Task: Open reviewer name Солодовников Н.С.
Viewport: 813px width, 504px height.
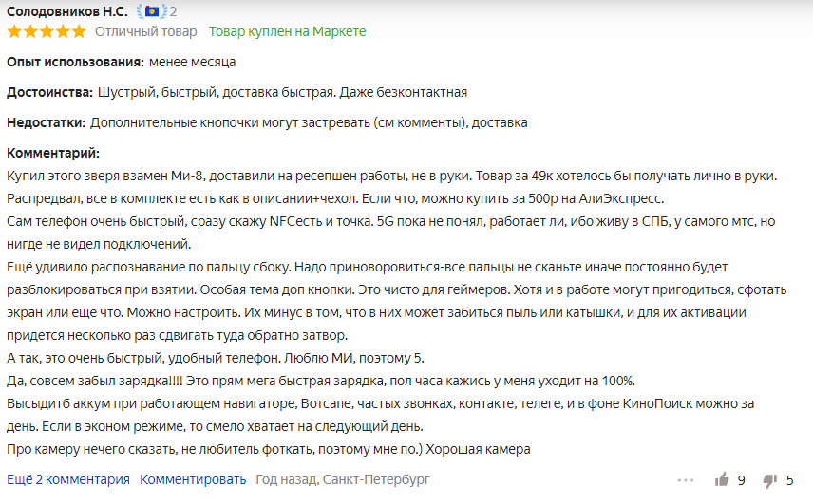Action: click(66, 10)
